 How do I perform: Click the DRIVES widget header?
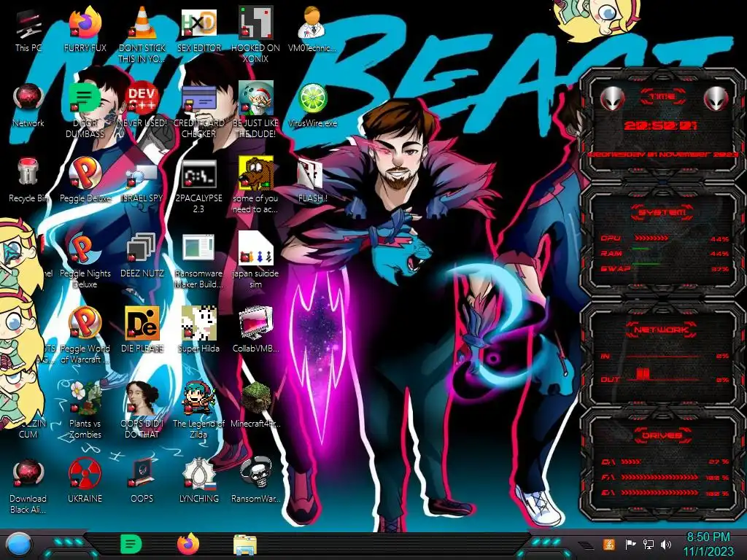[x=662, y=435]
